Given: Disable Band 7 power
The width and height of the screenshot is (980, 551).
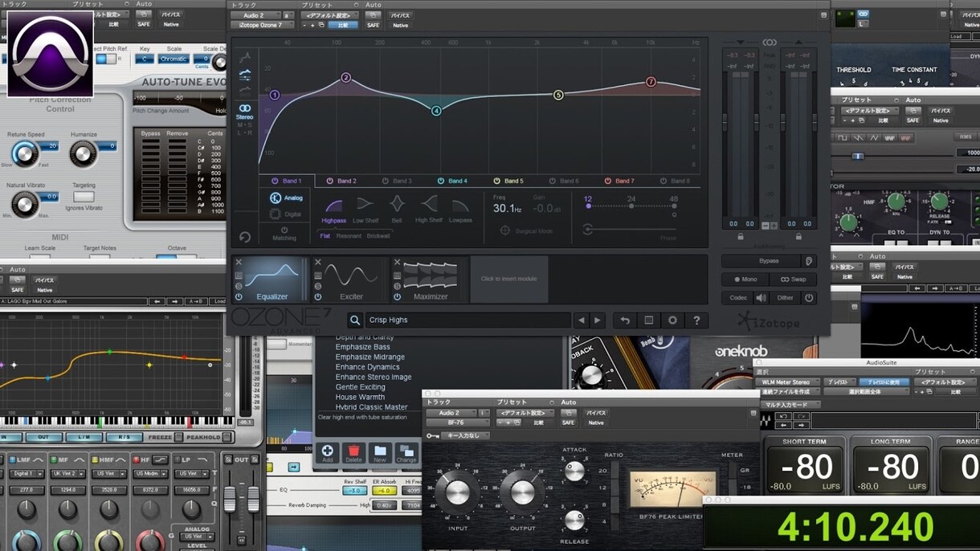Looking at the screenshot, I should 607,182.
